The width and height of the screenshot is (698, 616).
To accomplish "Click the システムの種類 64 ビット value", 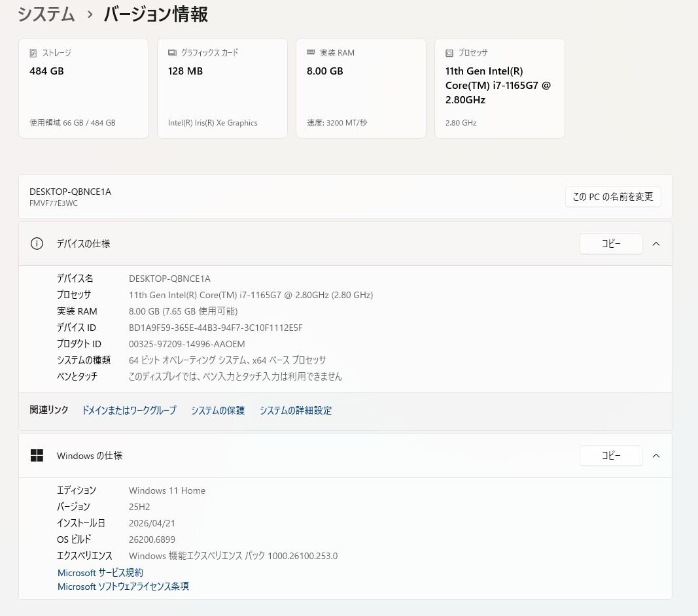I will 228,360.
